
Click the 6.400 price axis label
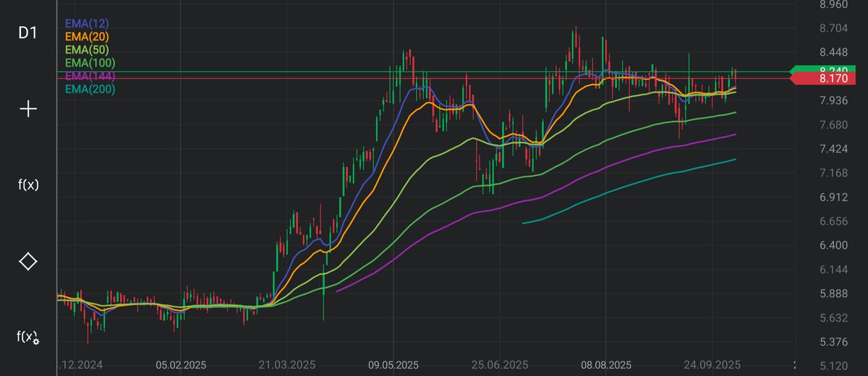(x=833, y=245)
